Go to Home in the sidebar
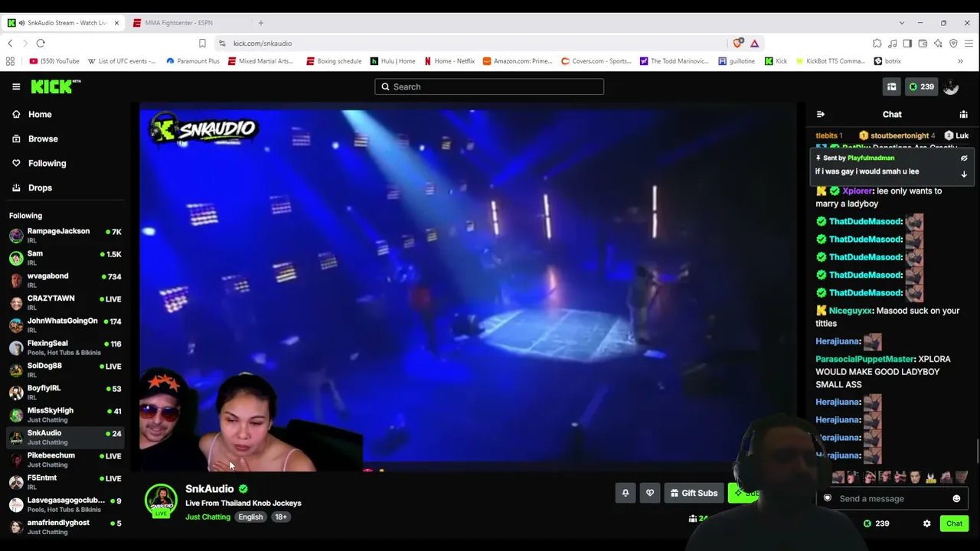This screenshot has width=980, height=551. pyautogui.click(x=40, y=114)
